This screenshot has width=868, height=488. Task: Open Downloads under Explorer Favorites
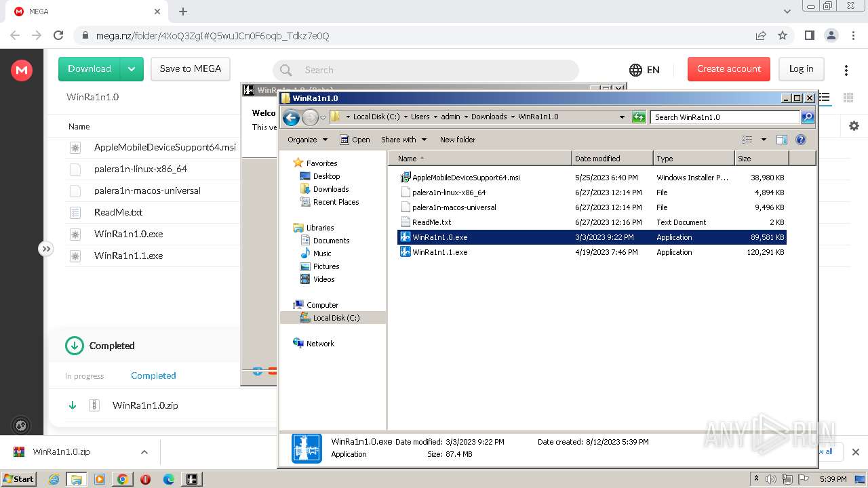[331, 189]
